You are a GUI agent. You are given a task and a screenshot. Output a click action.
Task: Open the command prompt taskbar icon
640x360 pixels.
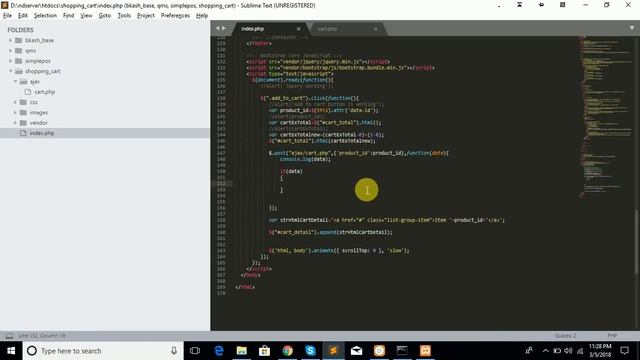[x=402, y=351]
